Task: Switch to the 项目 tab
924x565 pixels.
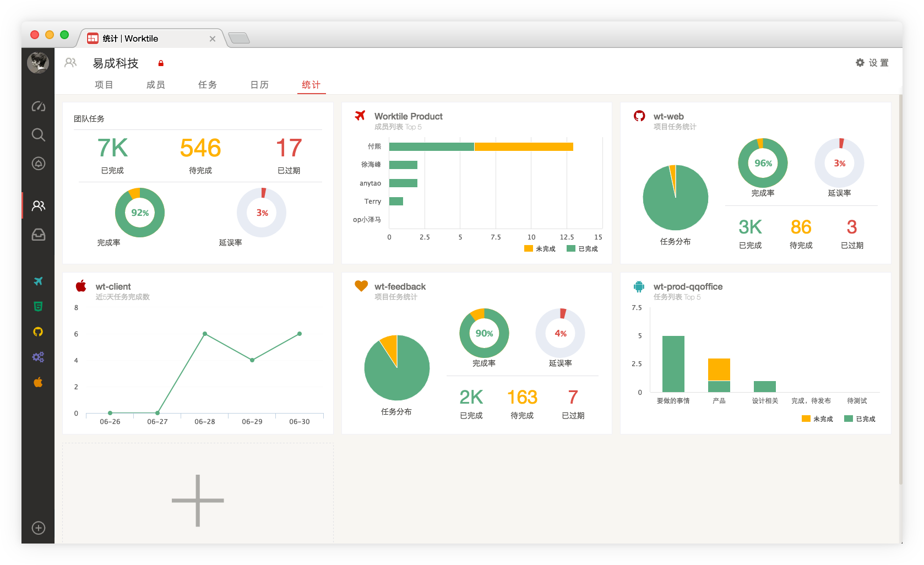Action: tap(104, 85)
